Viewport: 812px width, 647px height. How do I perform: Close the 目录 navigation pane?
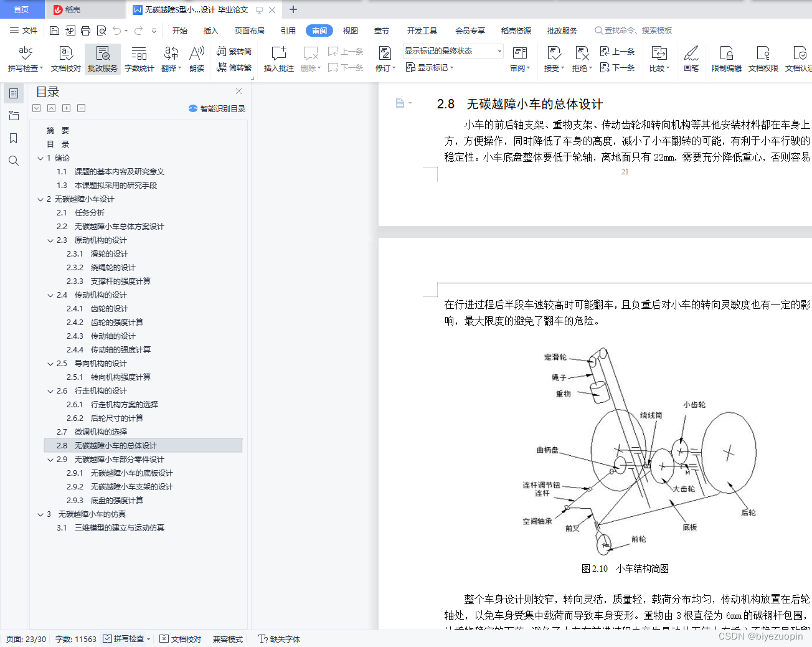(x=238, y=92)
